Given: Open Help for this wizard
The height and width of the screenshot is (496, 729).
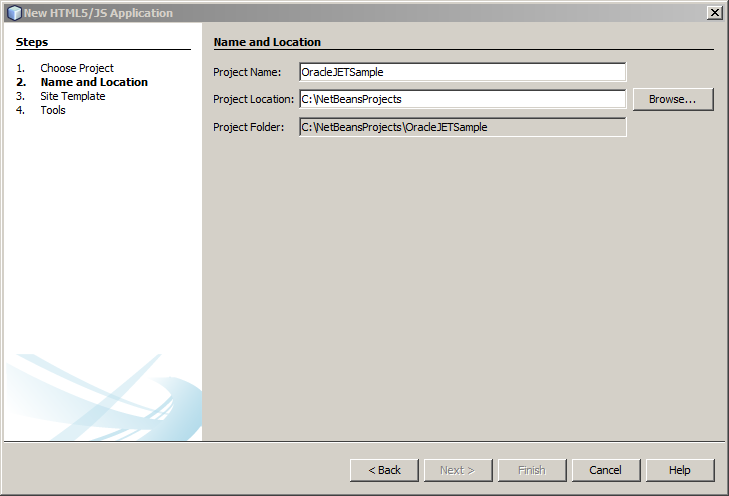Looking at the screenshot, I should pos(680,470).
